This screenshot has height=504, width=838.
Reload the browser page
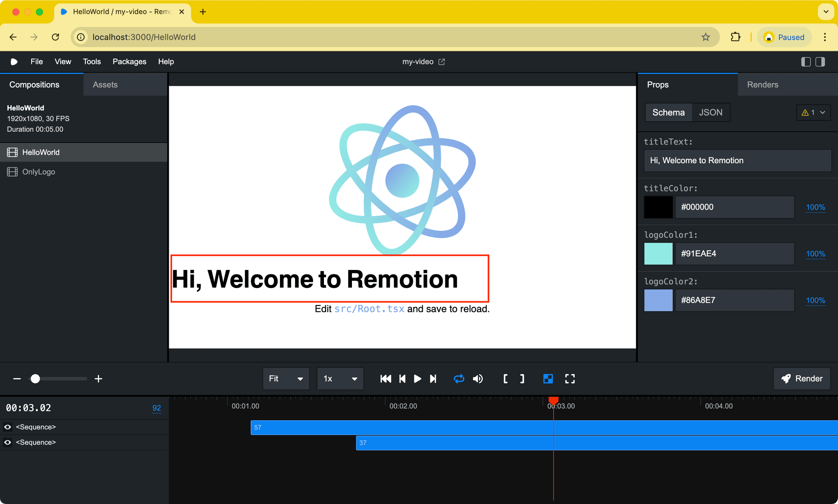55,37
